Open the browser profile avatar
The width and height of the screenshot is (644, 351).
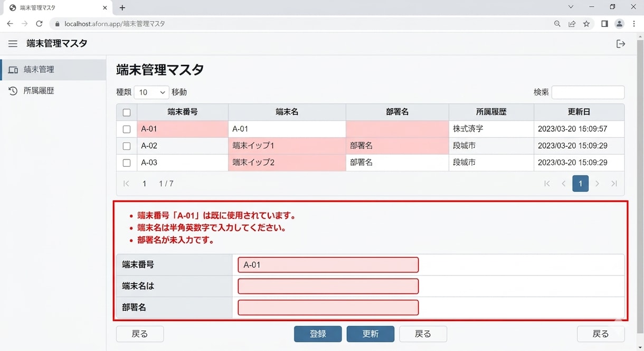[620, 24]
